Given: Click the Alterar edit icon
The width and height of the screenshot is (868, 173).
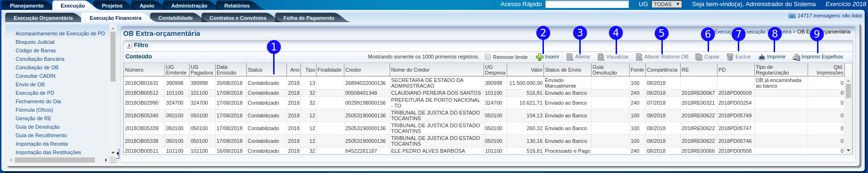Looking at the screenshot, I should point(570,57).
